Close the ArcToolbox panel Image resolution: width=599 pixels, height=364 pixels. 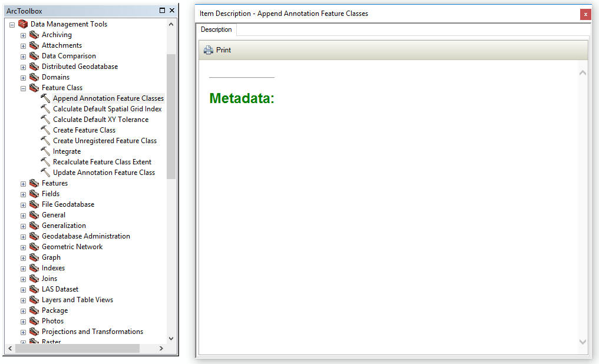click(172, 11)
